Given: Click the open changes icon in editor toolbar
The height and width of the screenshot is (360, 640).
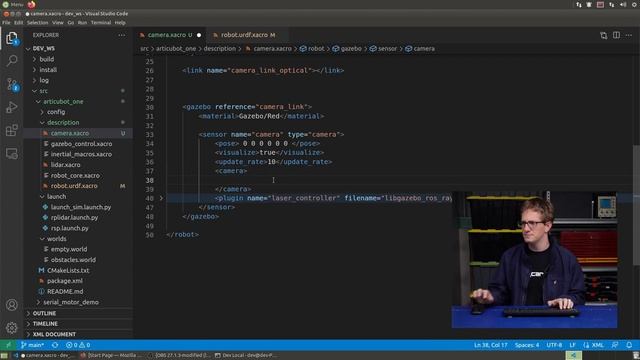Looking at the screenshot, I should (x=603, y=36).
